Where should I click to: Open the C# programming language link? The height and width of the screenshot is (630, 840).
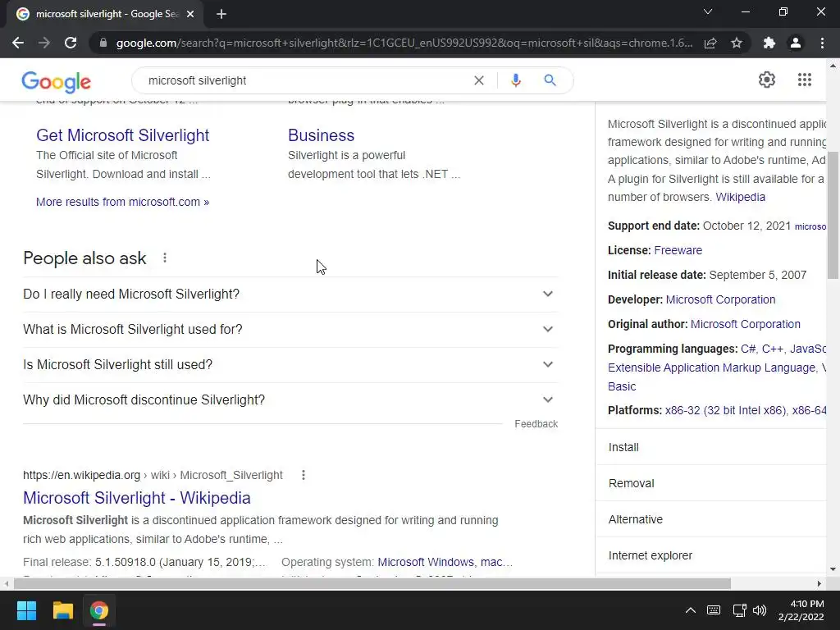748,349
